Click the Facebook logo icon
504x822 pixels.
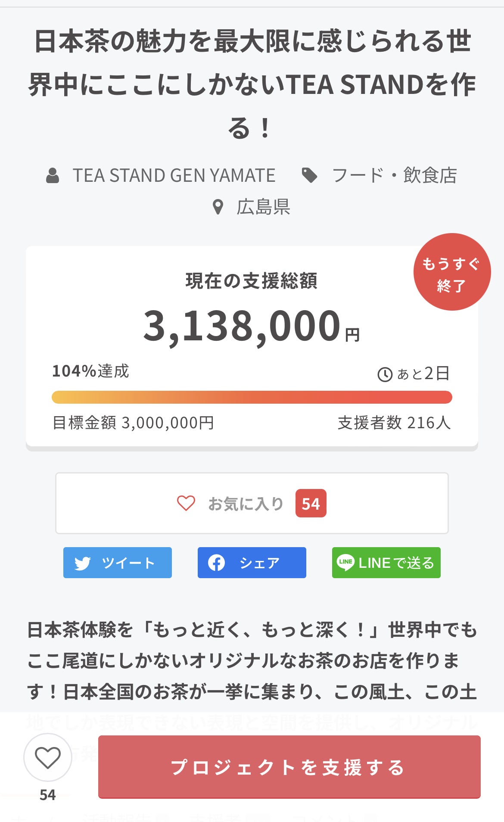[x=216, y=563]
